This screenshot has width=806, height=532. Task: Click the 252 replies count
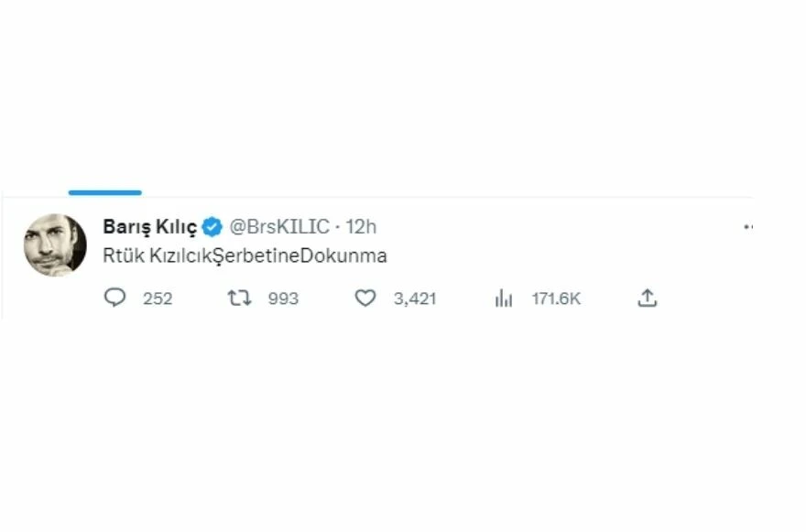pos(158,299)
